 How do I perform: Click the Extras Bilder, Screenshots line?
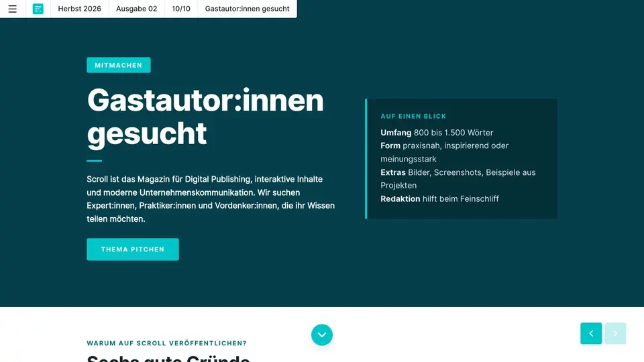(x=458, y=179)
